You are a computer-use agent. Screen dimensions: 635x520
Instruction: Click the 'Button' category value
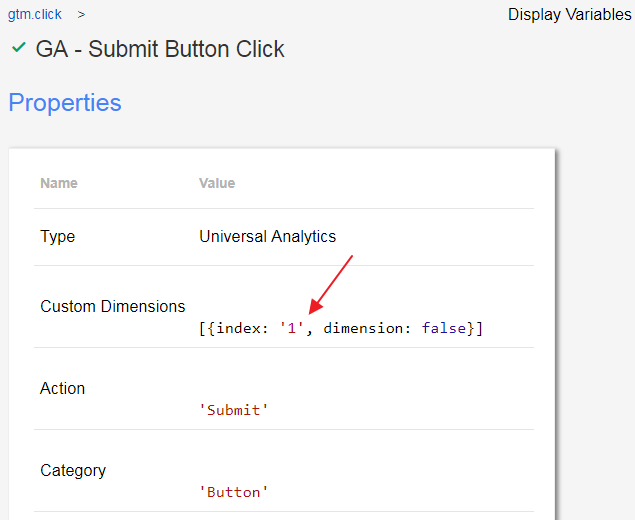[234, 492]
